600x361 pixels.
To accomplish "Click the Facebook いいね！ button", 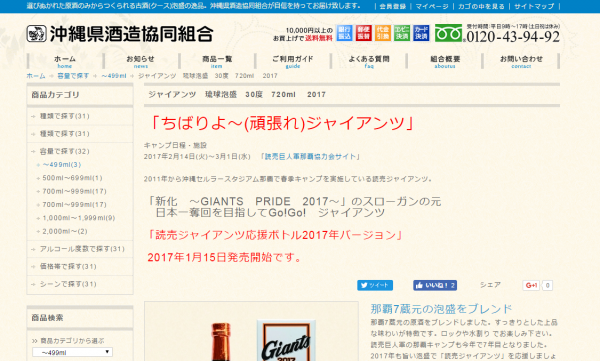I will coord(435,285).
